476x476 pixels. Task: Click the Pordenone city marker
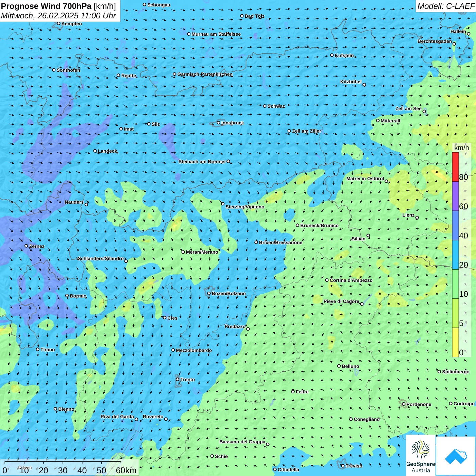404,404
